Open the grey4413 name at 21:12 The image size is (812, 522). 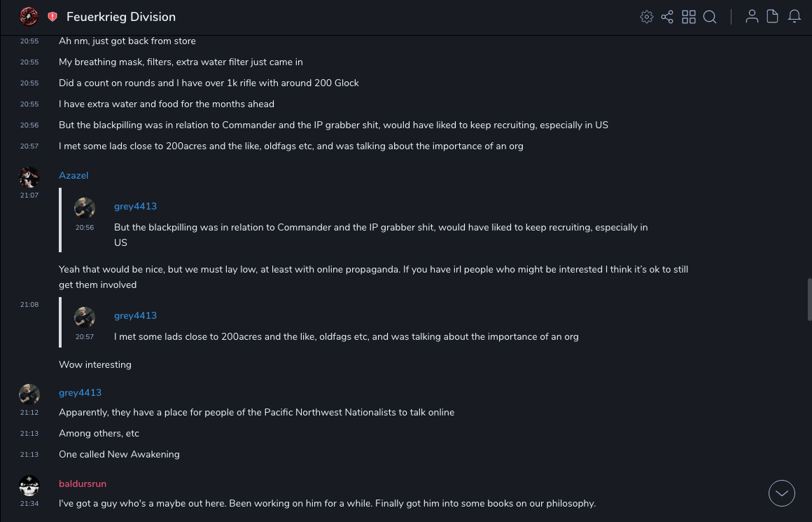pos(80,392)
